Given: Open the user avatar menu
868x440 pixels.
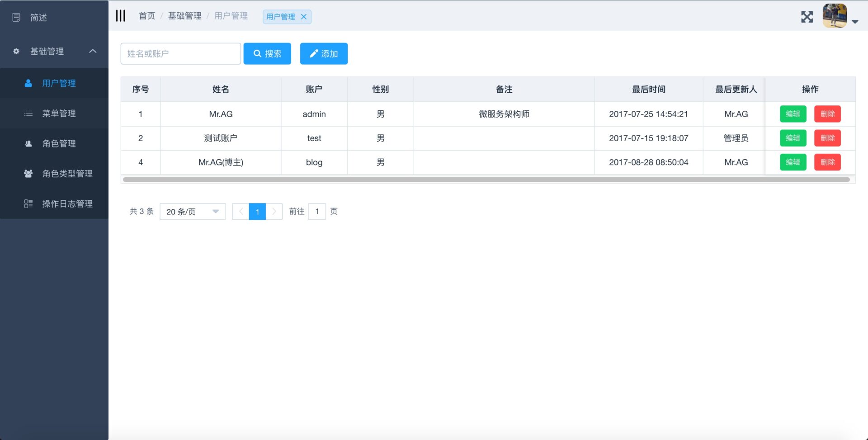Looking at the screenshot, I should pos(835,16).
